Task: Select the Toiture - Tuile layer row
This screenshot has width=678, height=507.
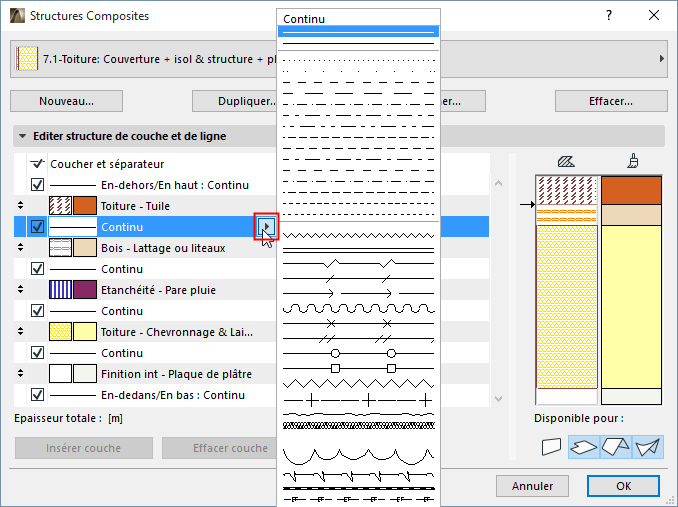Action: pyautogui.click(x=144, y=206)
